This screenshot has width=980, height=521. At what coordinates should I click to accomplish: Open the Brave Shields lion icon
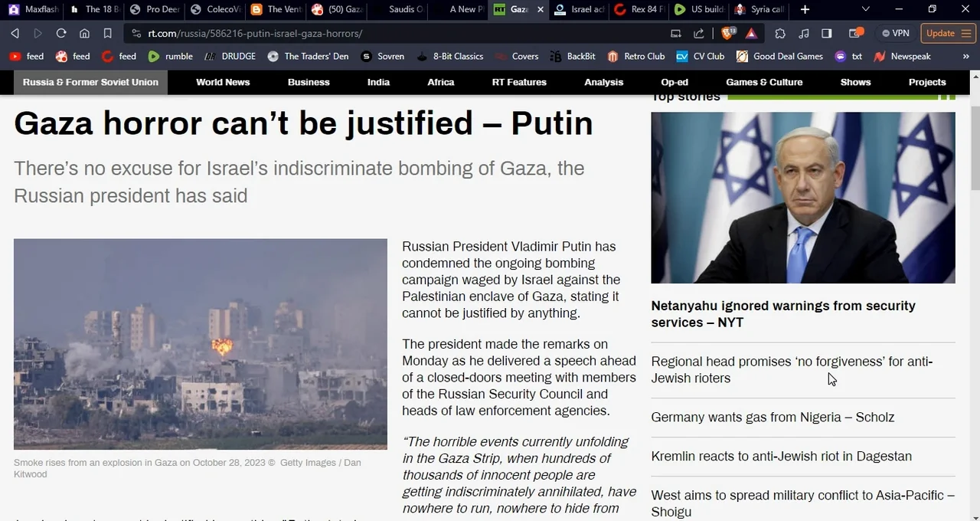tap(727, 33)
